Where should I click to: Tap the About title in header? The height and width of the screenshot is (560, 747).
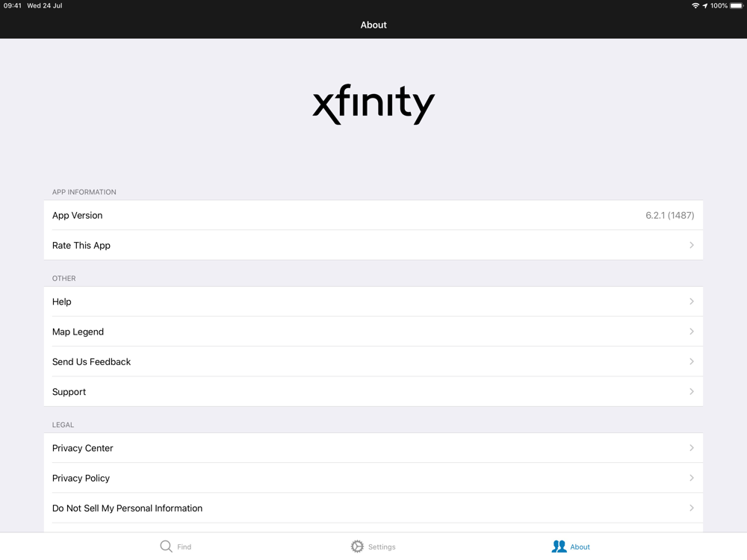pyautogui.click(x=373, y=25)
